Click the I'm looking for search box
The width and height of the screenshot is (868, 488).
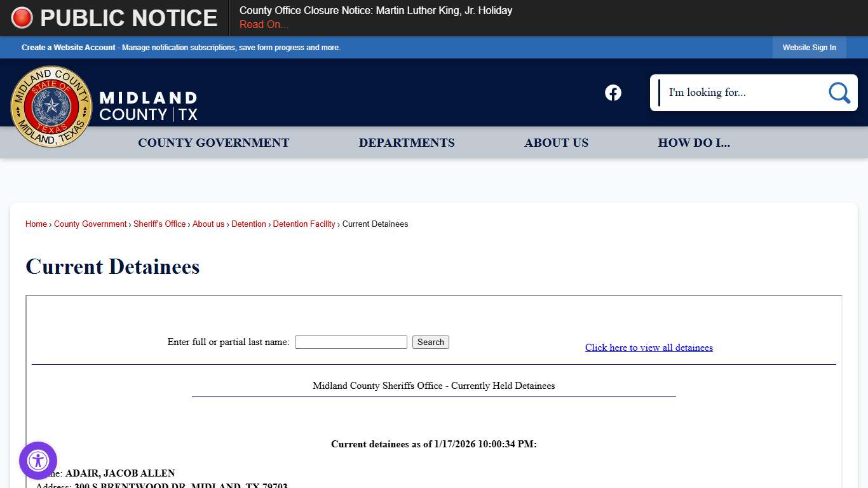[731, 92]
